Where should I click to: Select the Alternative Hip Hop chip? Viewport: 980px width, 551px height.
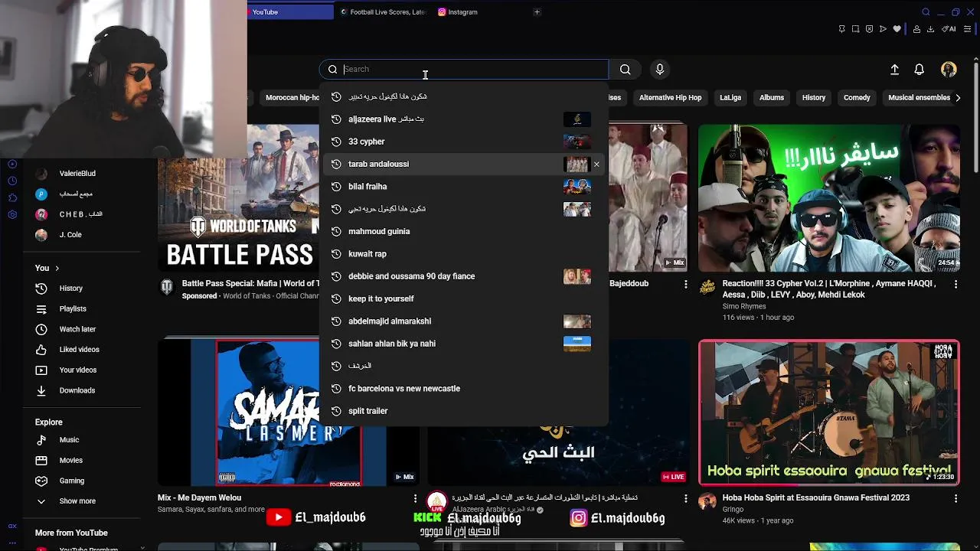coord(670,98)
